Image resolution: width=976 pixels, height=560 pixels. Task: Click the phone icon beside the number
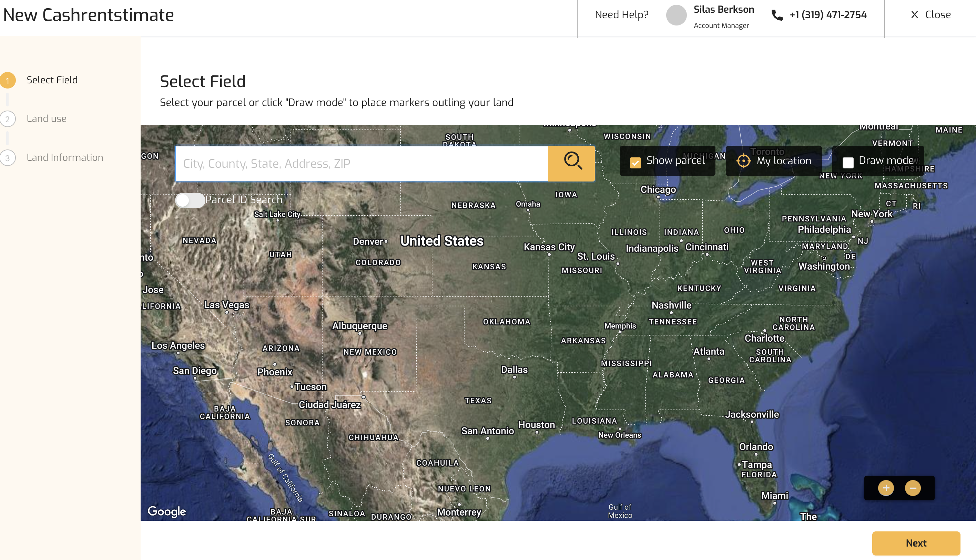pos(777,15)
